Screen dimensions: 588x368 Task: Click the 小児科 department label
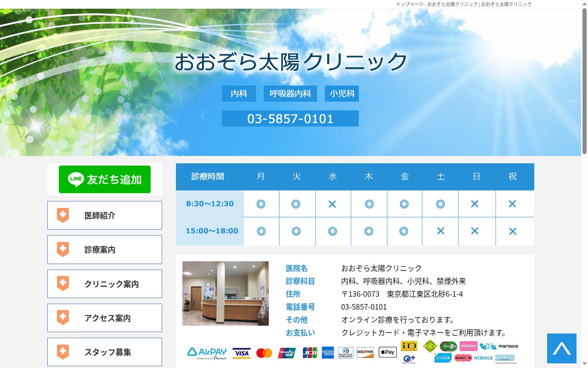tap(342, 93)
